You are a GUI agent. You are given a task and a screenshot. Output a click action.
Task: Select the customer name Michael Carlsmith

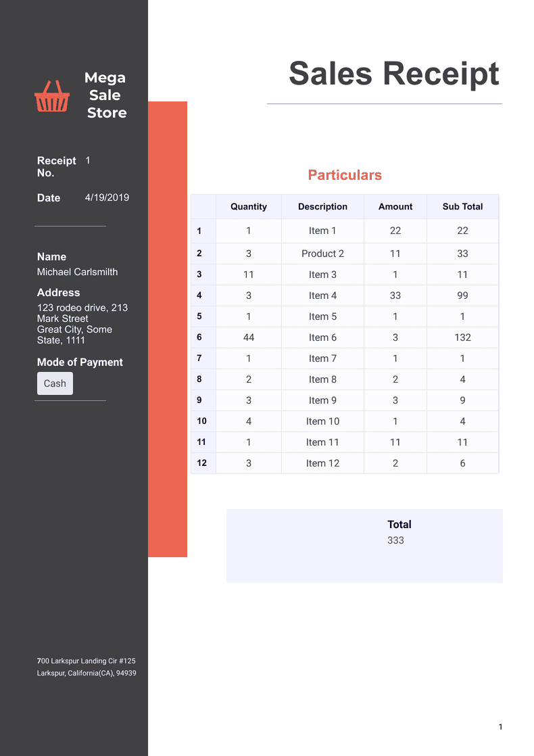[77, 272]
